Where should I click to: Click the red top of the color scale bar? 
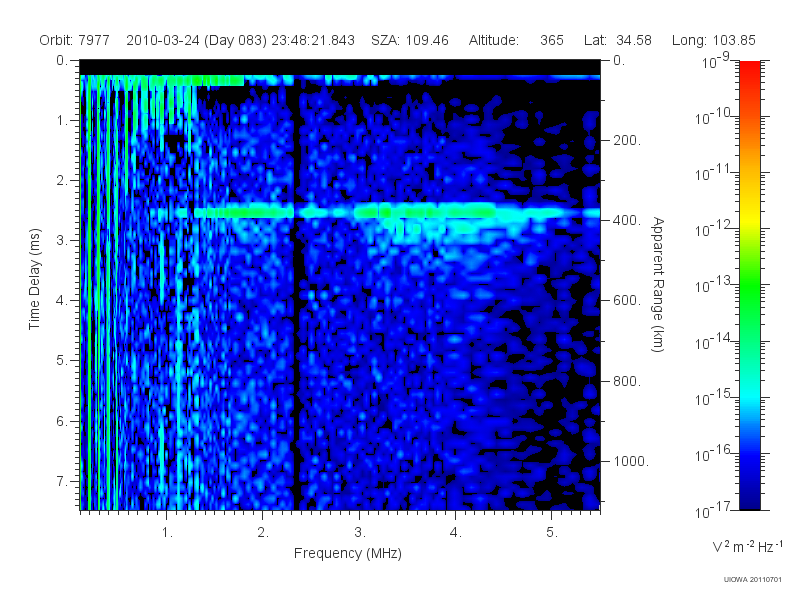tap(749, 71)
